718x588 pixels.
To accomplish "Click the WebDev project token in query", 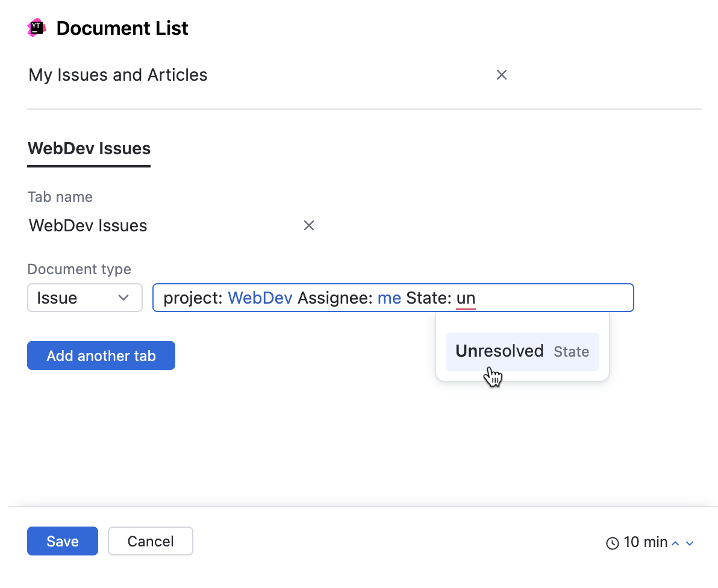I will 260,297.
